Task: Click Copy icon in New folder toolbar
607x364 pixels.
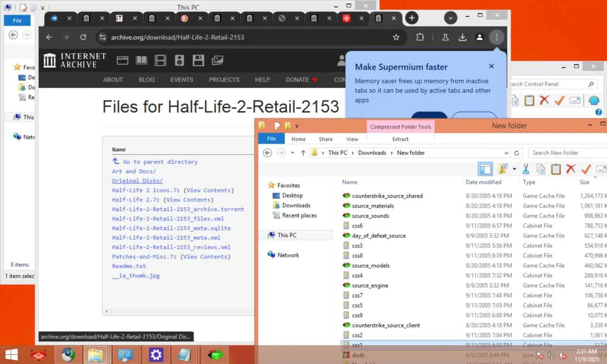Action: click(x=541, y=169)
